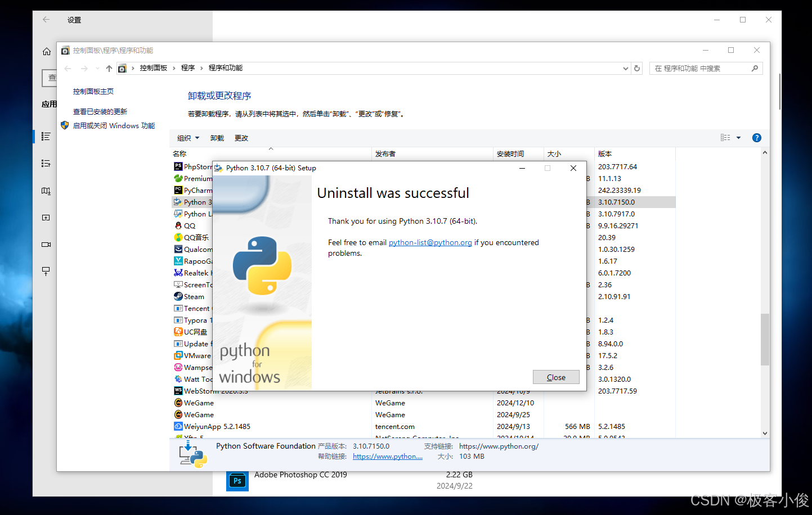Viewport: 812px width, 515px height.
Task: Click the Typora icon in program list
Action: click(x=178, y=320)
